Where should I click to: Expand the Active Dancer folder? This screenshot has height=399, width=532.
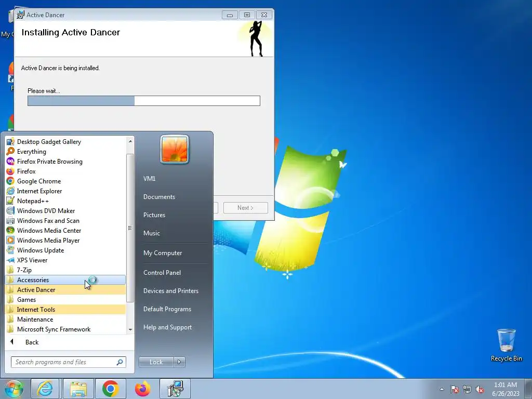pos(65,290)
